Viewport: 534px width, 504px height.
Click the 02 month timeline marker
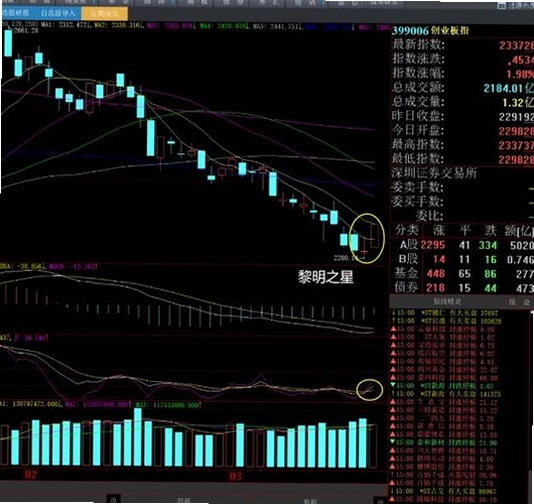pyautogui.click(x=31, y=474)
